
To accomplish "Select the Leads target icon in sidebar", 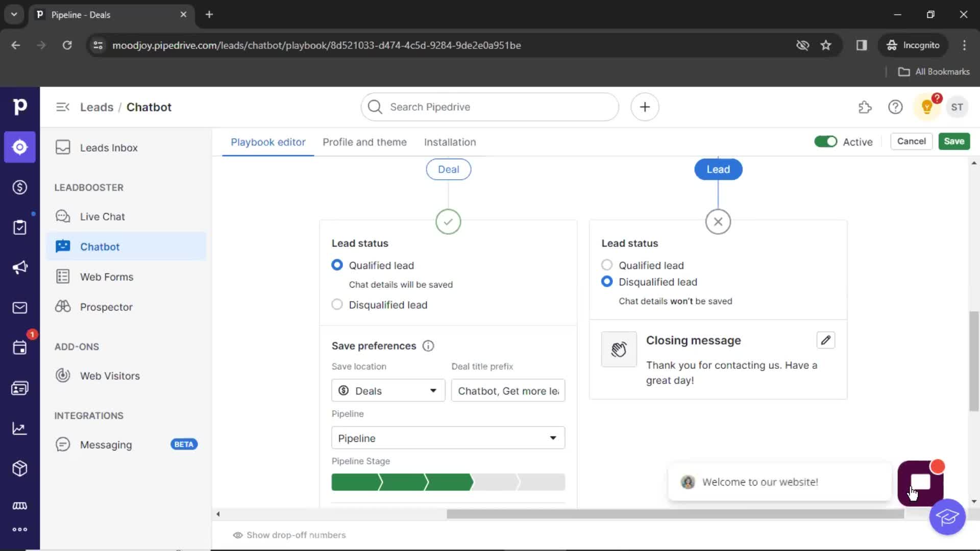I will [19, 147].
